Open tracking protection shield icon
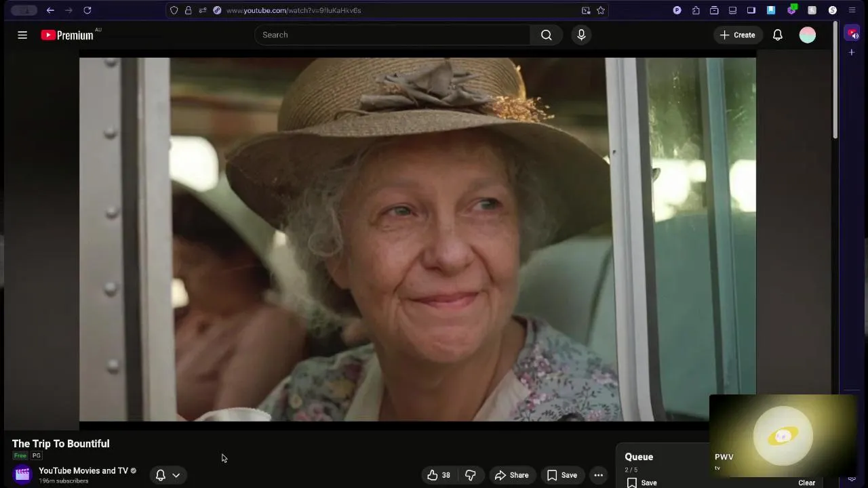Viewport: 868px width, 488px height. (x=174, y=10)
